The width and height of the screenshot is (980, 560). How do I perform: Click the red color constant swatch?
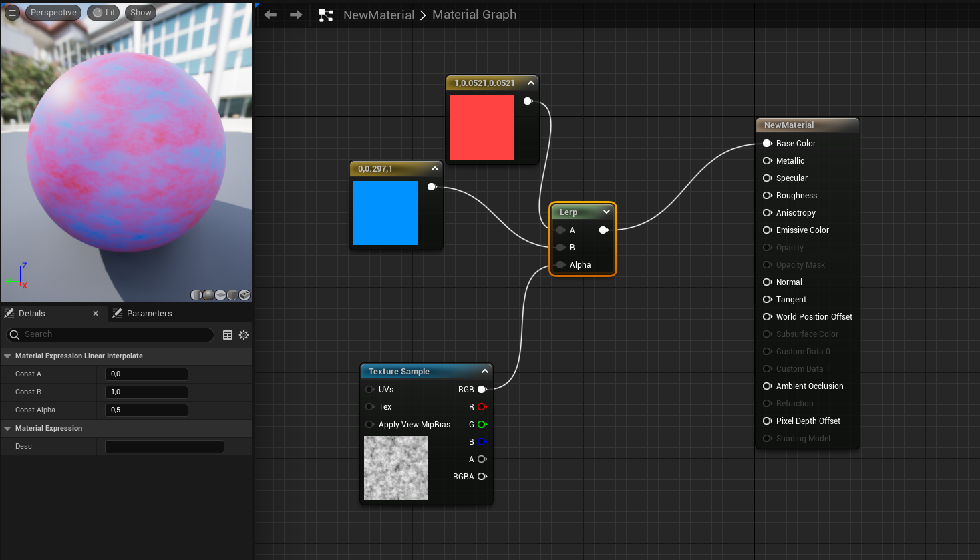[x=481, y=127]
